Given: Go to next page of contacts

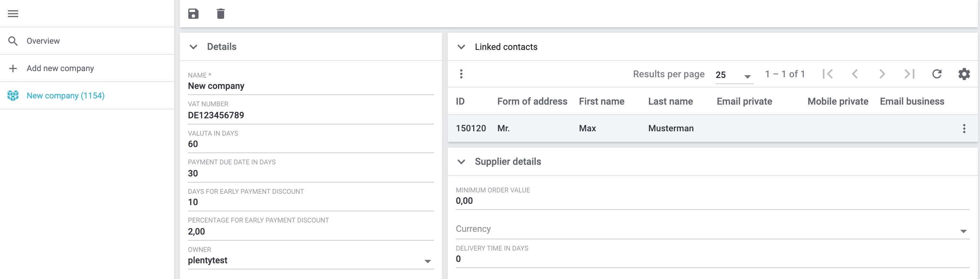Looking at the screenshot, I should (x=882, y=74).
